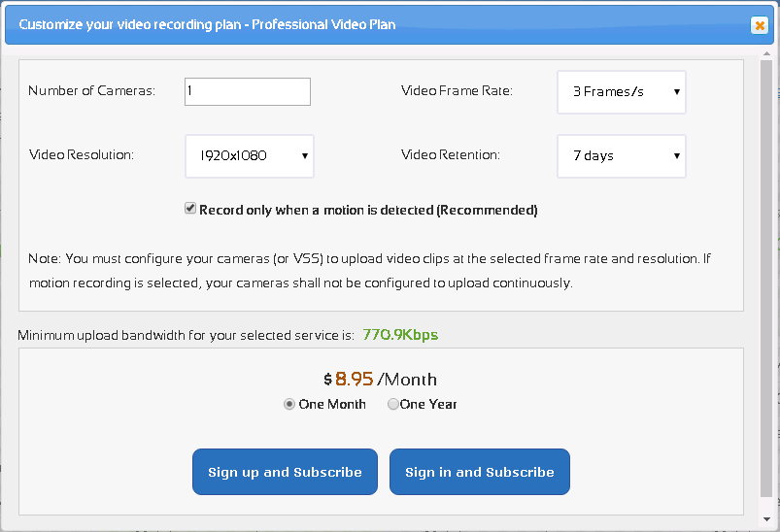Choose the One Year billing option
Viewport: 780px width, 532px height.
click(393, 405)
